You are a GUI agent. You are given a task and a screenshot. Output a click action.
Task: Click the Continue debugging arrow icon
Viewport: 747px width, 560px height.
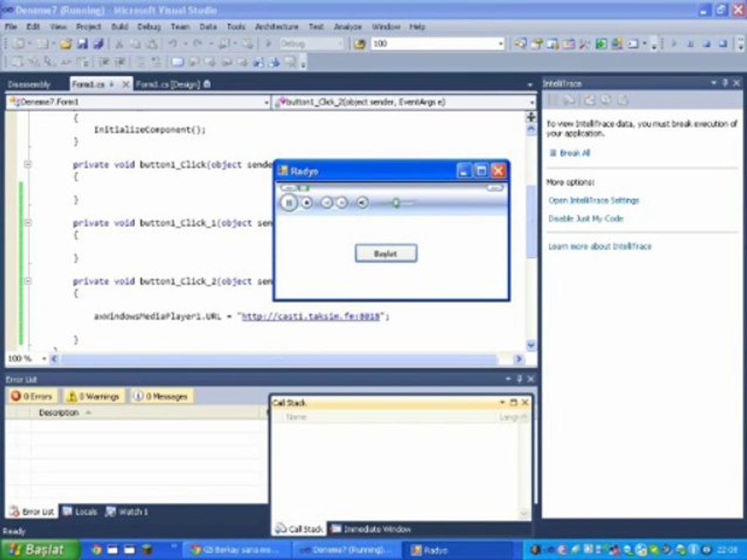coord(674,44)
